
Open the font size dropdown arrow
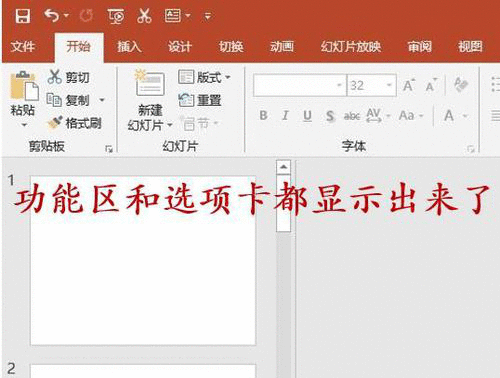coord(389,85)
